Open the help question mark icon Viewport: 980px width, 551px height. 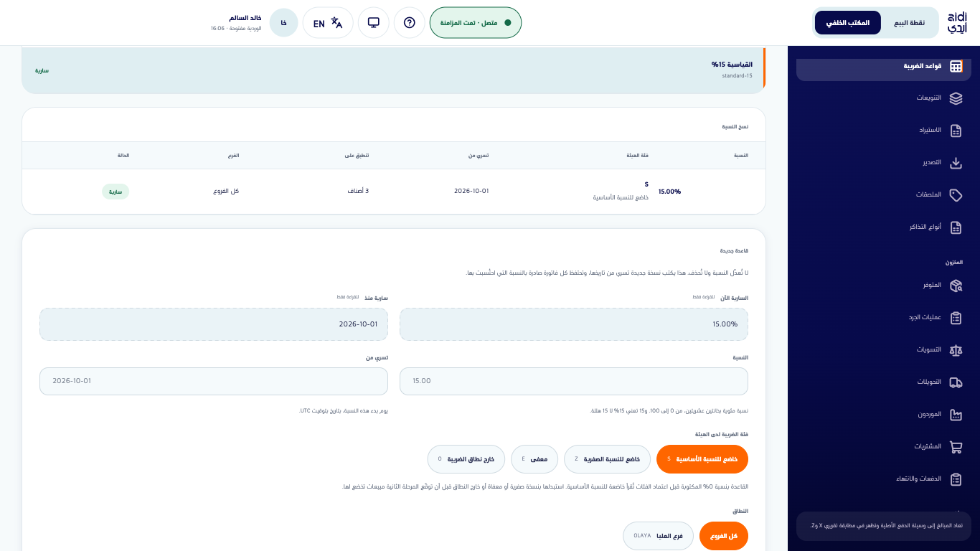410,23
